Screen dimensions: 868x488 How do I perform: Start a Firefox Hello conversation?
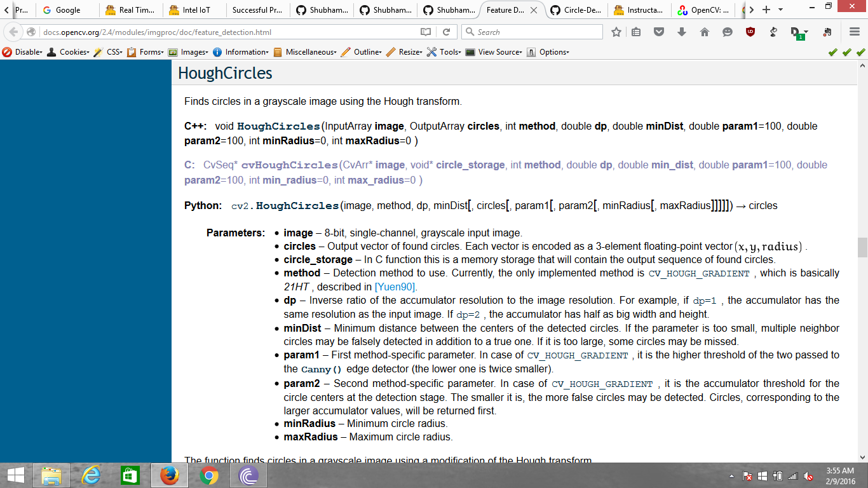(728, 32)
